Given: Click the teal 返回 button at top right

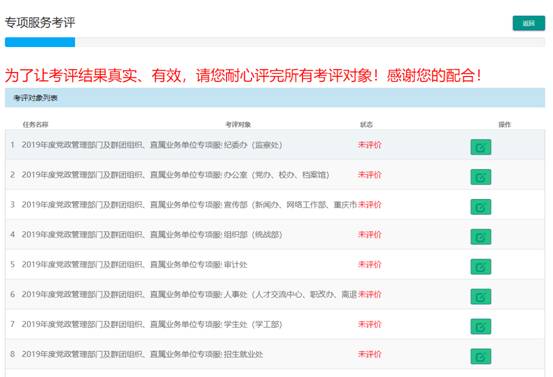Looking at the screenshot, I should coord(529,23).
